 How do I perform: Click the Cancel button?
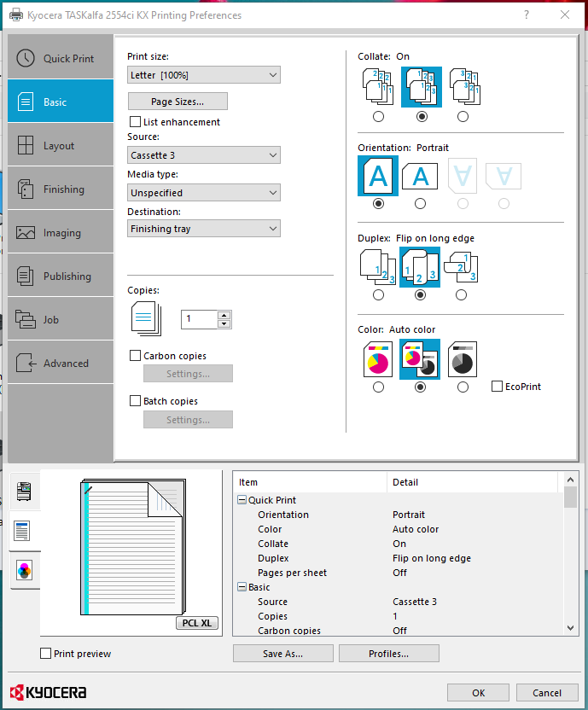[x=547, y=692]
